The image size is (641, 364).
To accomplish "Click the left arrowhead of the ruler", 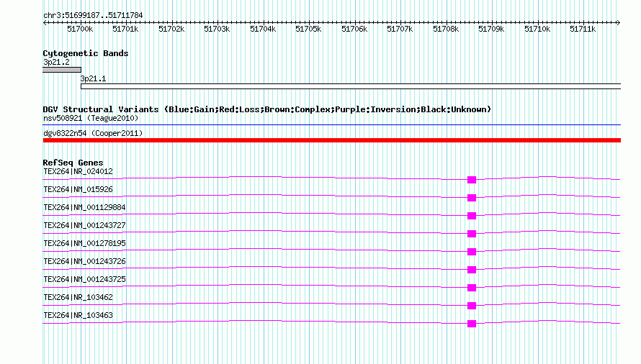I will pyautogui.click(x=45, y=23).
